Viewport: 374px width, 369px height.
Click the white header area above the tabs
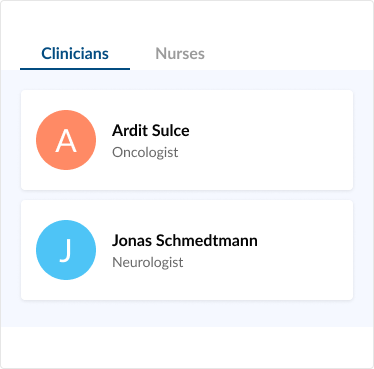point(187,20)
